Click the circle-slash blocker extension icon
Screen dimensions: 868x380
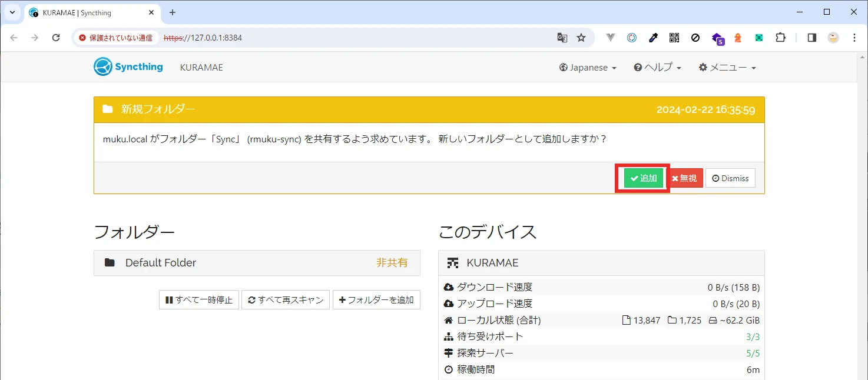click(695, 38)
